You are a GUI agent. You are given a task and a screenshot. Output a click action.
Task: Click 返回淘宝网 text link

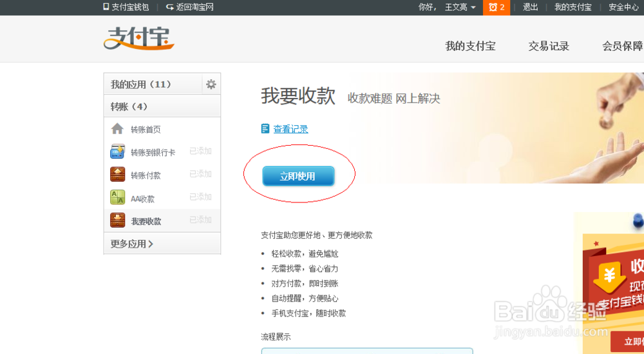(195, 7)
